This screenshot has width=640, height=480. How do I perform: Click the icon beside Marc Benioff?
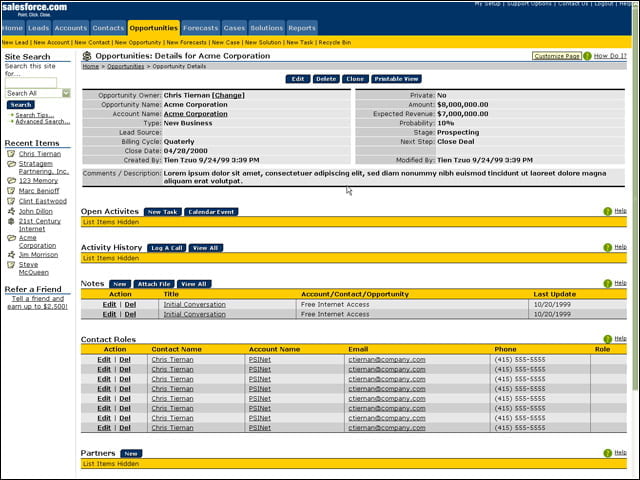click(11, 191)
